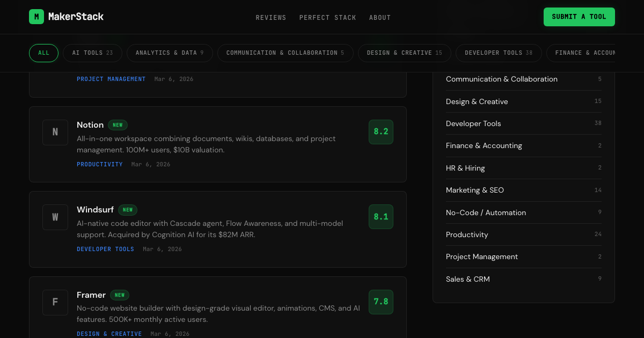Viewport: 644px width, 338px height.
Task: Click Windsurf's W app icon
Action: tap(55, 217)
